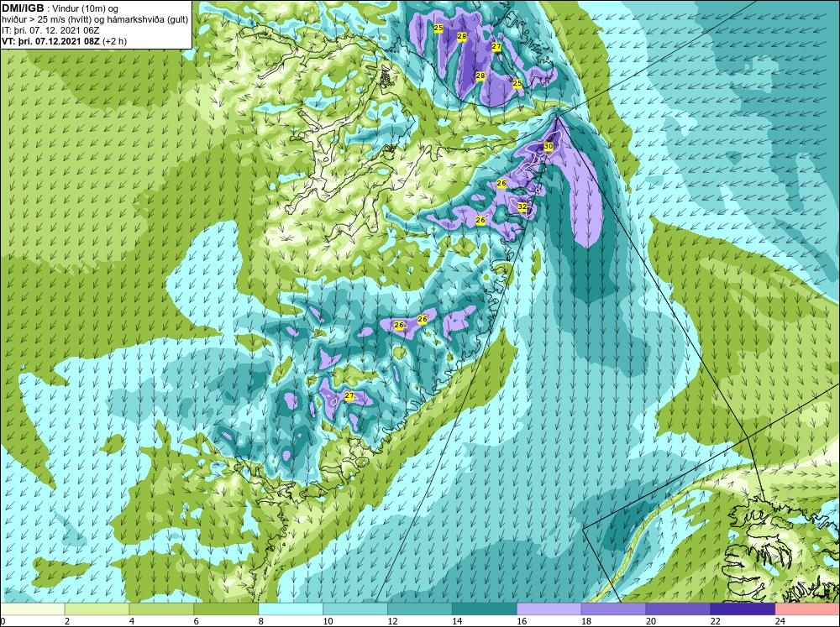Click the 20–22 violet legend swatch
Image resolution: width=840 pixels, height=627 pixels.
678,609
